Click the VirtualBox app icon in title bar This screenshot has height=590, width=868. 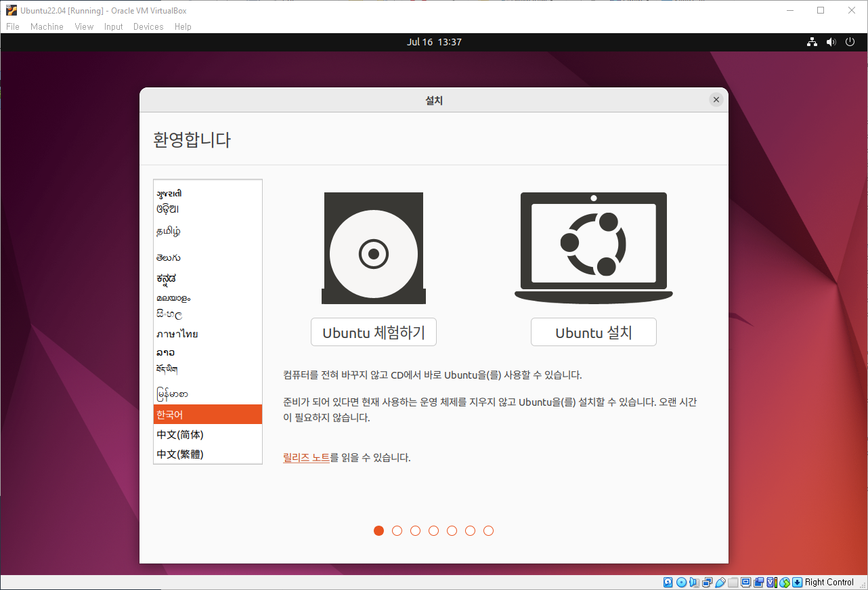12,10
